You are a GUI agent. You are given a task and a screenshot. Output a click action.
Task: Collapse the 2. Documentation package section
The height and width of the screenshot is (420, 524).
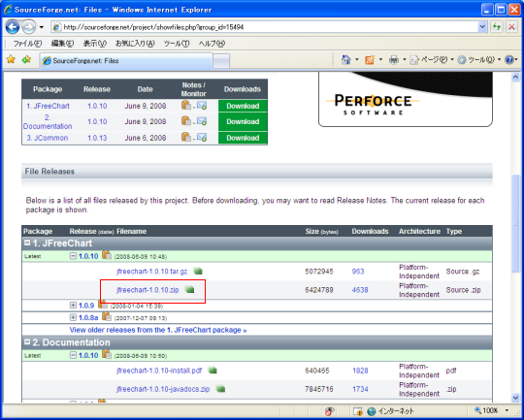[x=27, y=341]
